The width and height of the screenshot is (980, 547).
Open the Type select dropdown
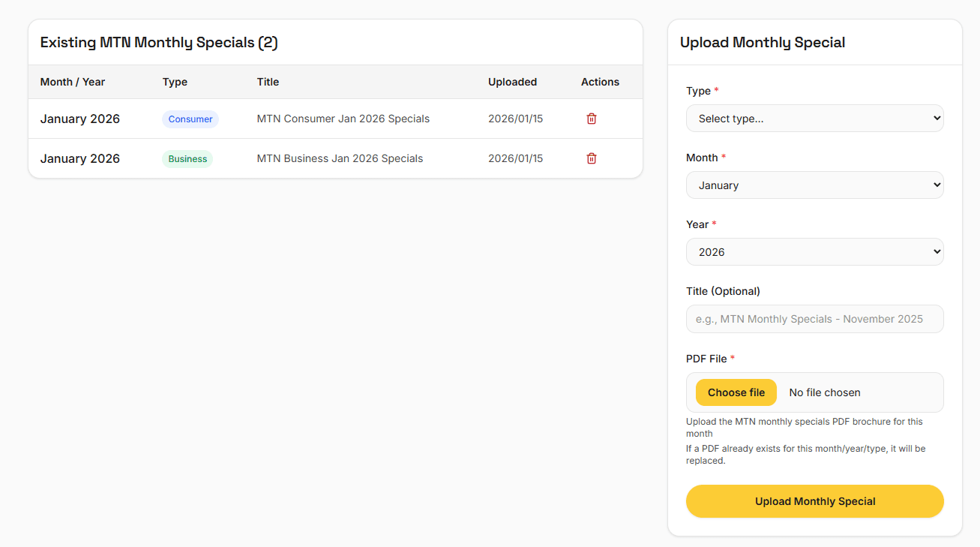[x=814, y=119]
